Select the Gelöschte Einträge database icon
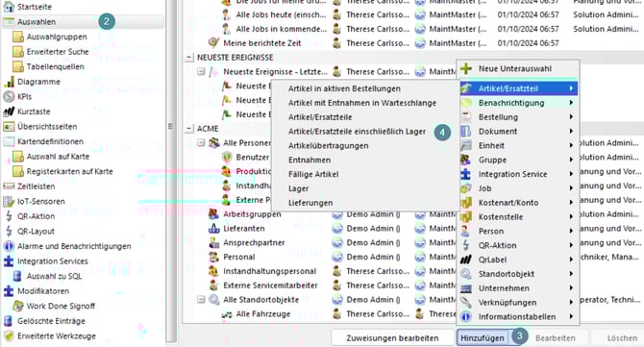644x347 pixels. [8, 321]
